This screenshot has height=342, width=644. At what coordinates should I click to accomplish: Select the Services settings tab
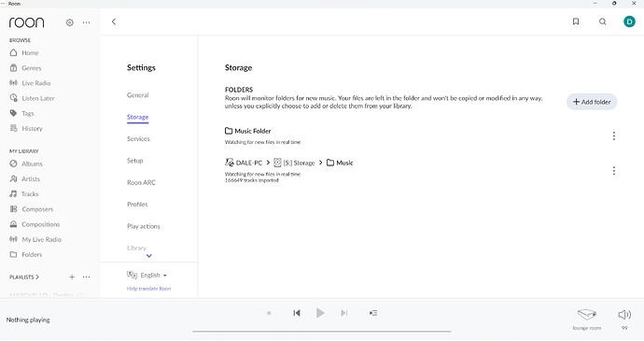pos(138,139)
